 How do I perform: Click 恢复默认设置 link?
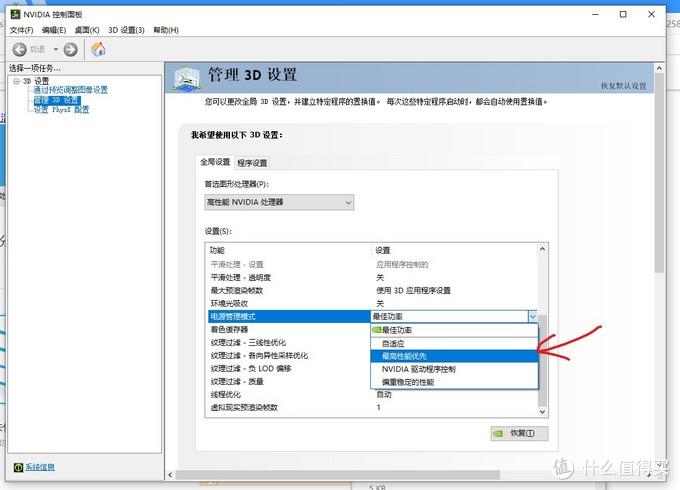(623, 86)
